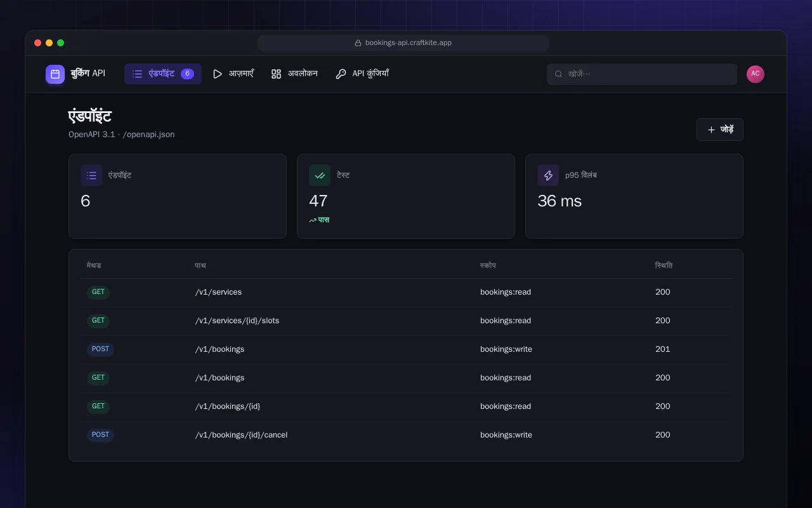Click the play icon beside आज़माएँ
This screenshot has height=508, width=812.
[x=218, y=74]
